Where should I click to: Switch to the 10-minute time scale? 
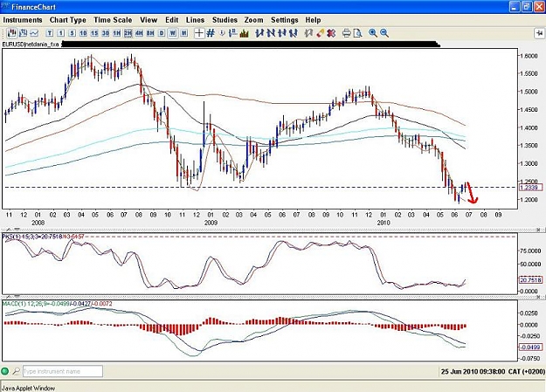[83, 33]
